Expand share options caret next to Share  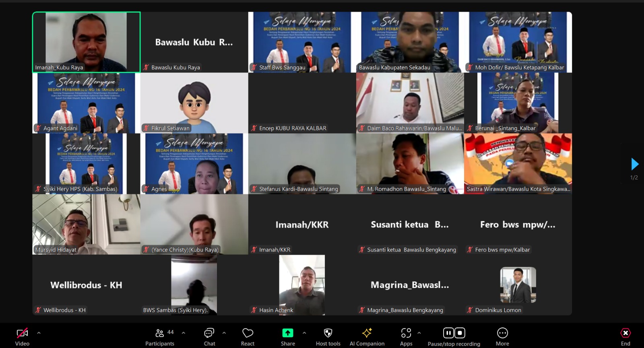(304, 333)
